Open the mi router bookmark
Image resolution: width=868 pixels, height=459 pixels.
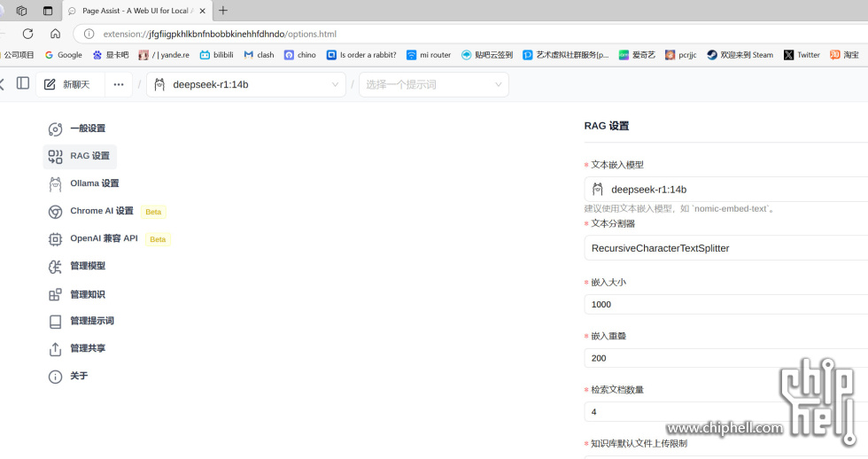click(429, 55)
